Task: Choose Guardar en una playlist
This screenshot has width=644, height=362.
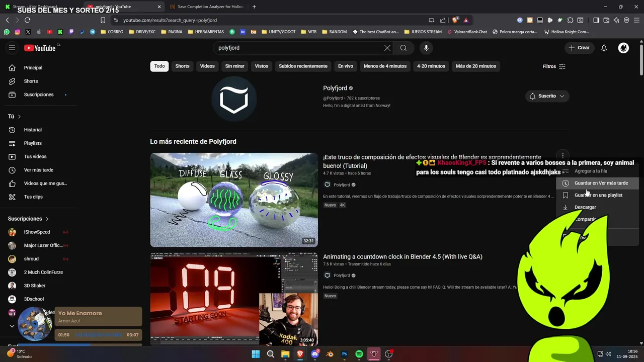Action: (598, 195)
